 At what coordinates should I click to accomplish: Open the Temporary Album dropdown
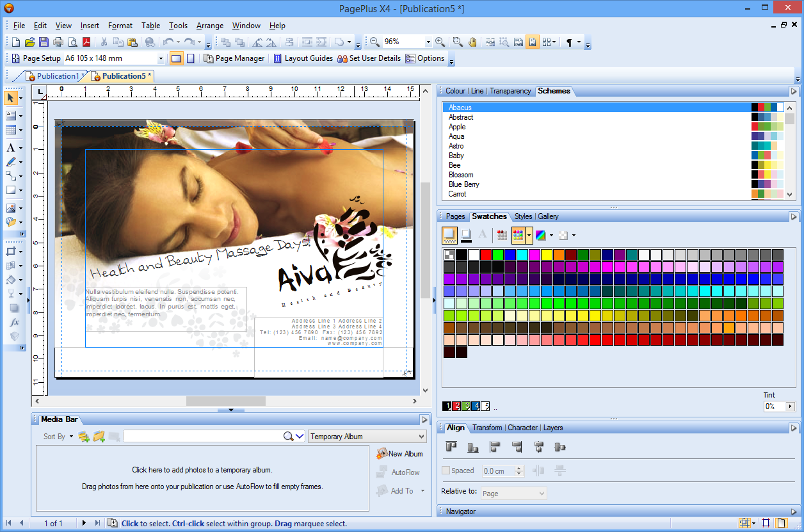tap(367, 437)
